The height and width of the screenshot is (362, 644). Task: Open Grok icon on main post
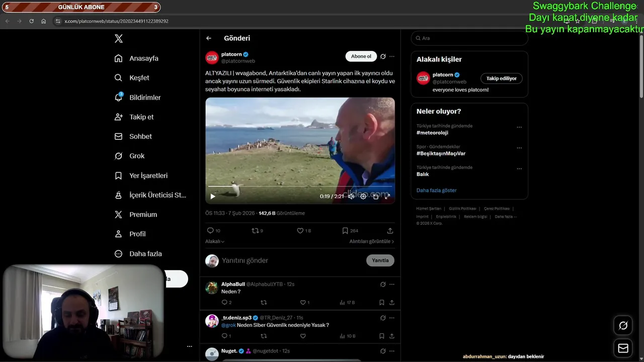click(x=383, y=56)
